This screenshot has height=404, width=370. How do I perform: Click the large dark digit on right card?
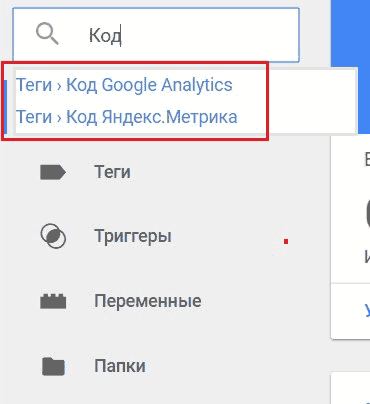(368, 213)
